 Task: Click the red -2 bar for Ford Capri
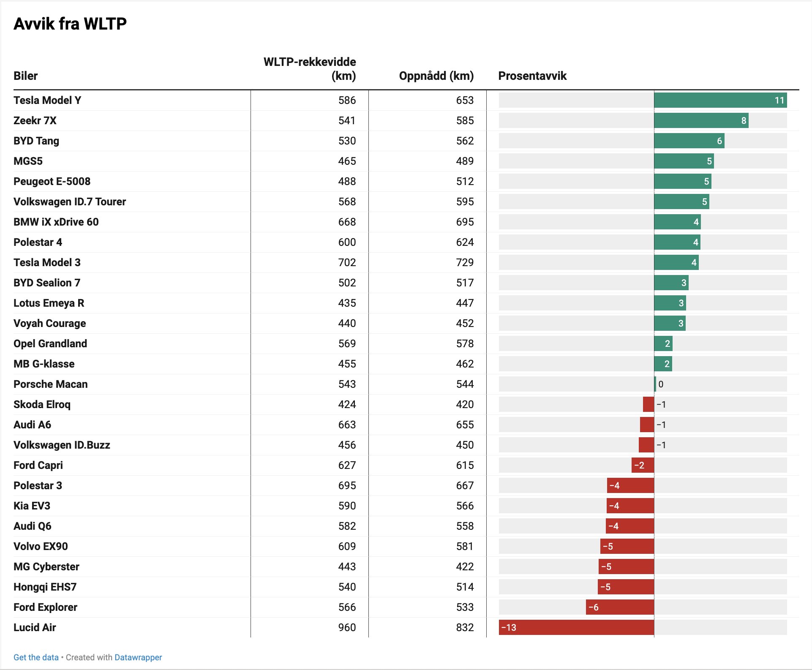(643, 465)
